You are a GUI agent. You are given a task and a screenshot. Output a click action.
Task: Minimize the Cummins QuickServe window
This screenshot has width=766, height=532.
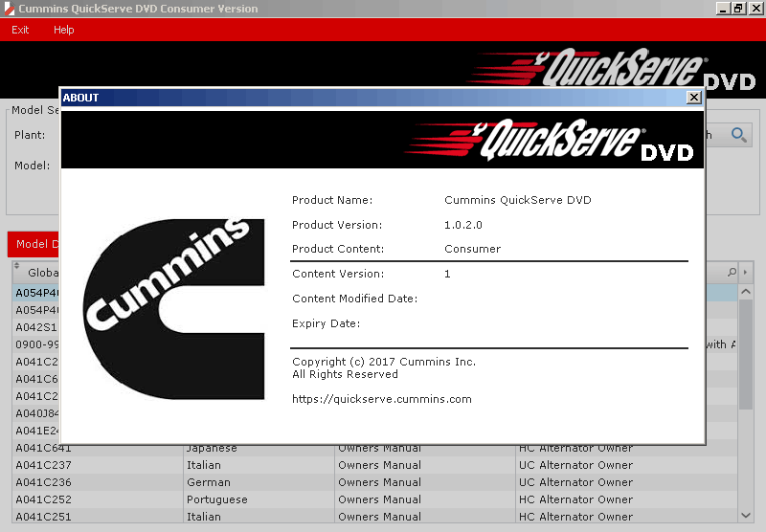[723, 9]
